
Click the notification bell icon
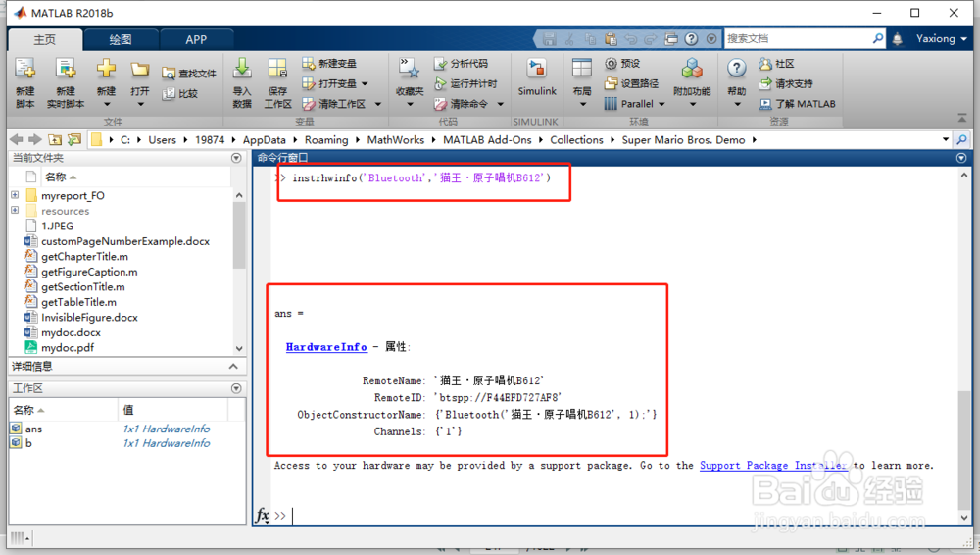898,39
